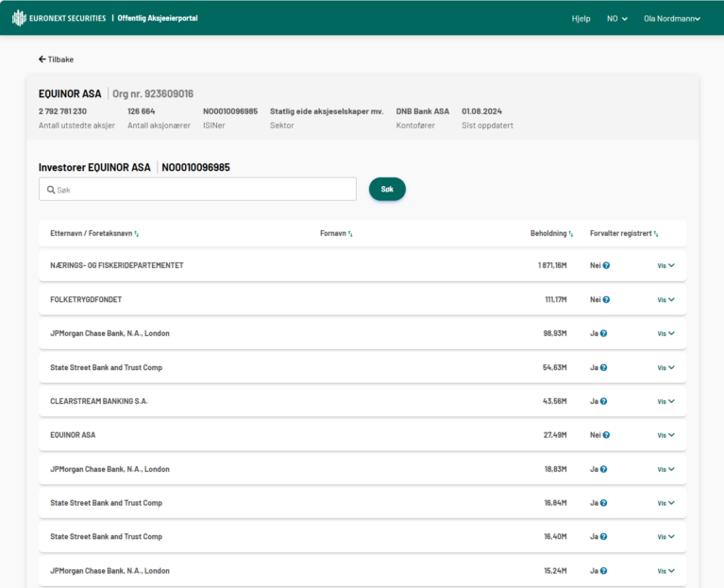Click the CLEARSTREAM BANKING S.A. name
The width and height of the screenshot is (724, 588).
(x=99, y=401)
